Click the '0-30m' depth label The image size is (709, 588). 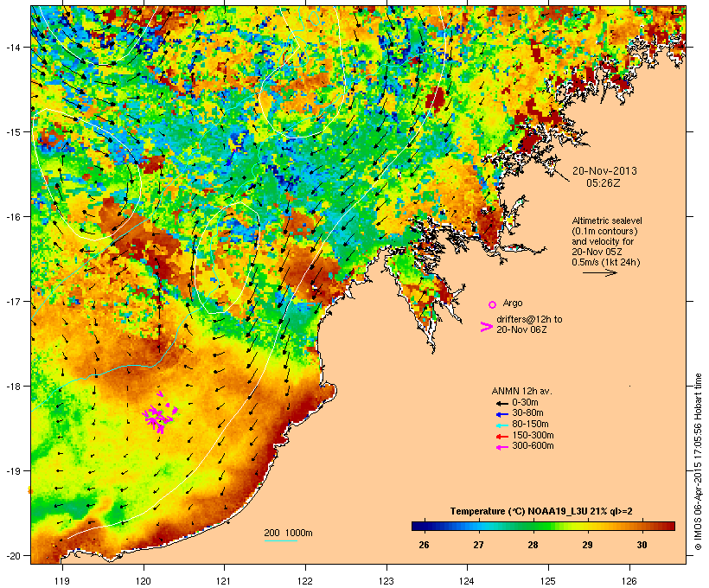525,403
